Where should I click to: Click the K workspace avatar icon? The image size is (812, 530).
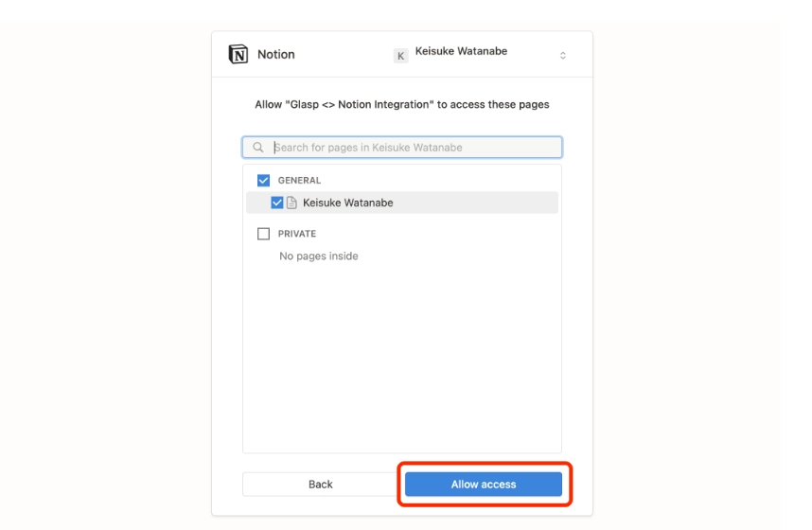click(x=401, y=56)
